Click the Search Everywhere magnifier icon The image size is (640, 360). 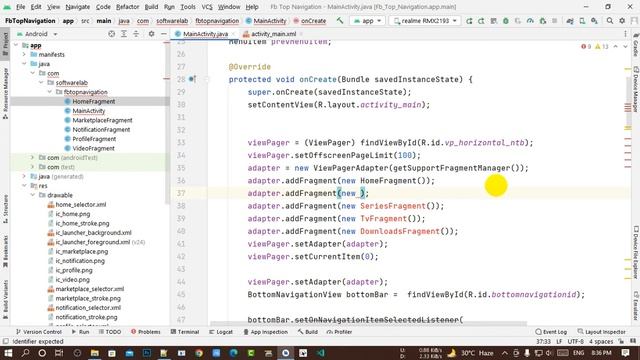(610, 21)
